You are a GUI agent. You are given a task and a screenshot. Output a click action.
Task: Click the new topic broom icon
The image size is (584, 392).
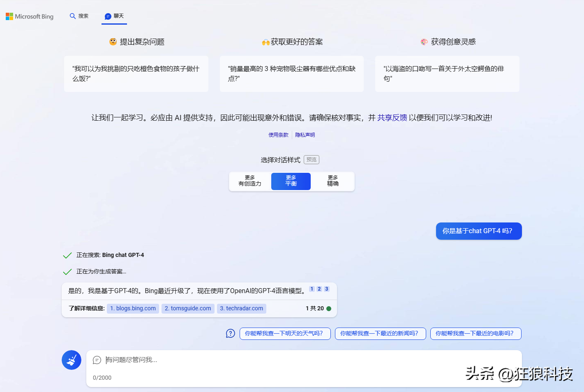click(x=72, y=360)
